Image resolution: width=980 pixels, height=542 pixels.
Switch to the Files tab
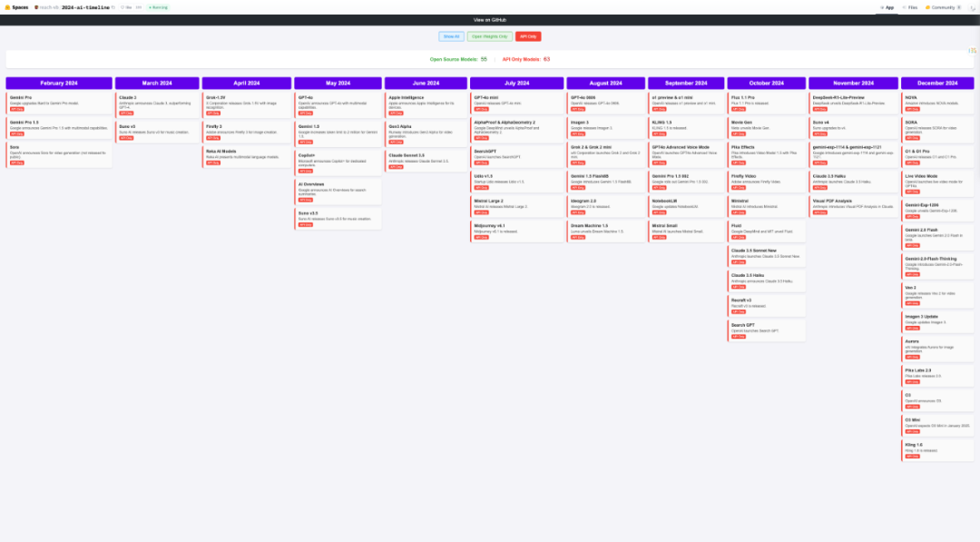[910, 7]
